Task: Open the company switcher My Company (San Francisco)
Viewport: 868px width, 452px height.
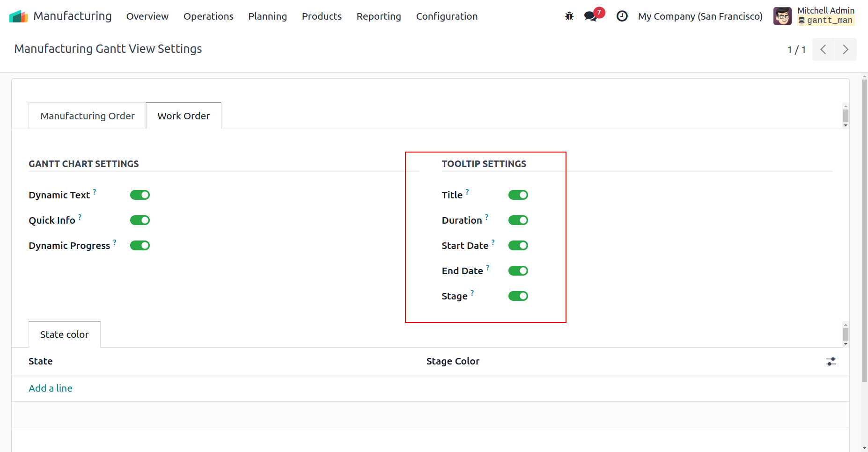Action: 700,16
